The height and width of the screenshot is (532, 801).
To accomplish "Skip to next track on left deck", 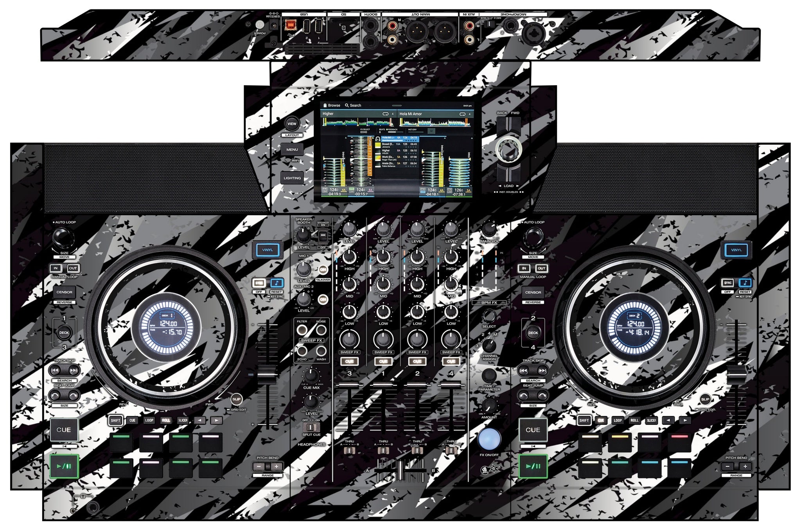I will click(x=73, y=370).
